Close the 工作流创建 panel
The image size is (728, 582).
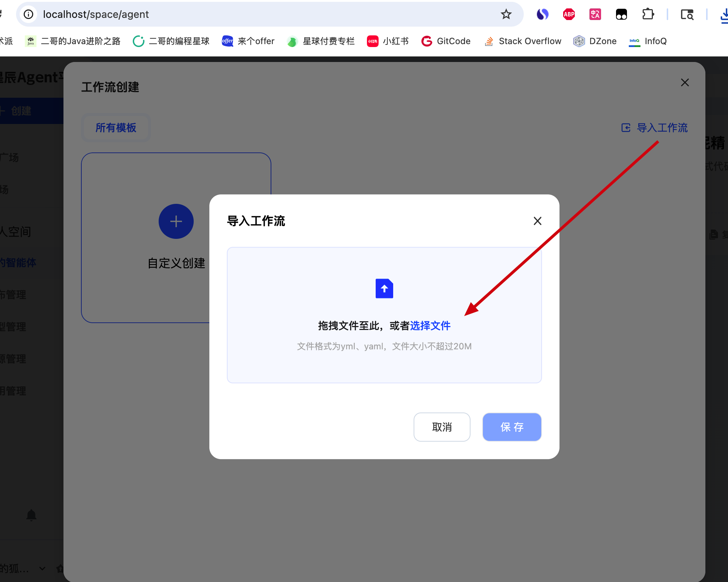(685, 83)
